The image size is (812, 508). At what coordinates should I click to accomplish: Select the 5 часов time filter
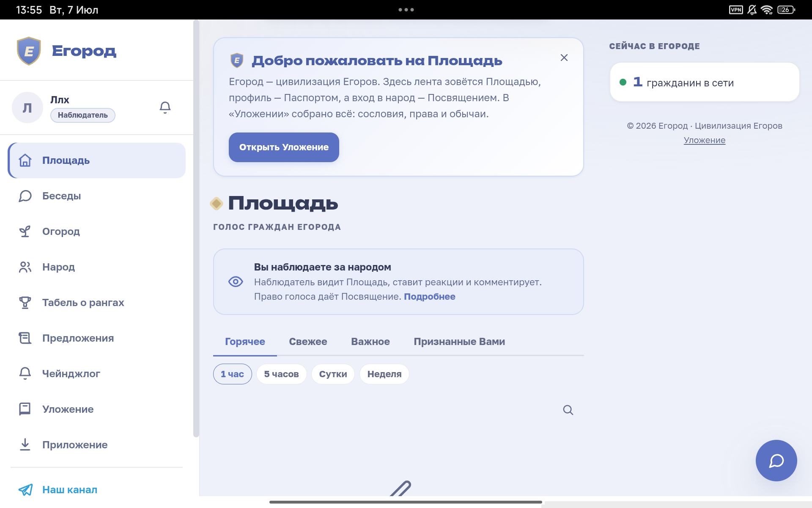coord(281,374)
